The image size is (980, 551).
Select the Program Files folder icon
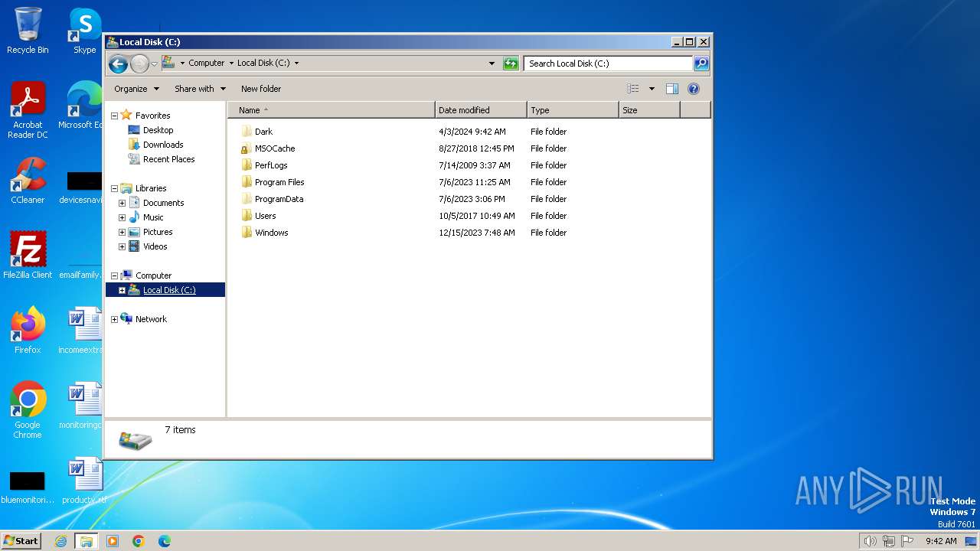pos(247,182)
